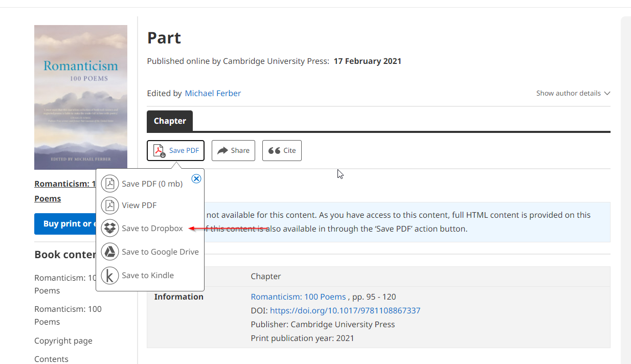
Task: Click the Kindle icon in dropdown
Action: [110, 276]
